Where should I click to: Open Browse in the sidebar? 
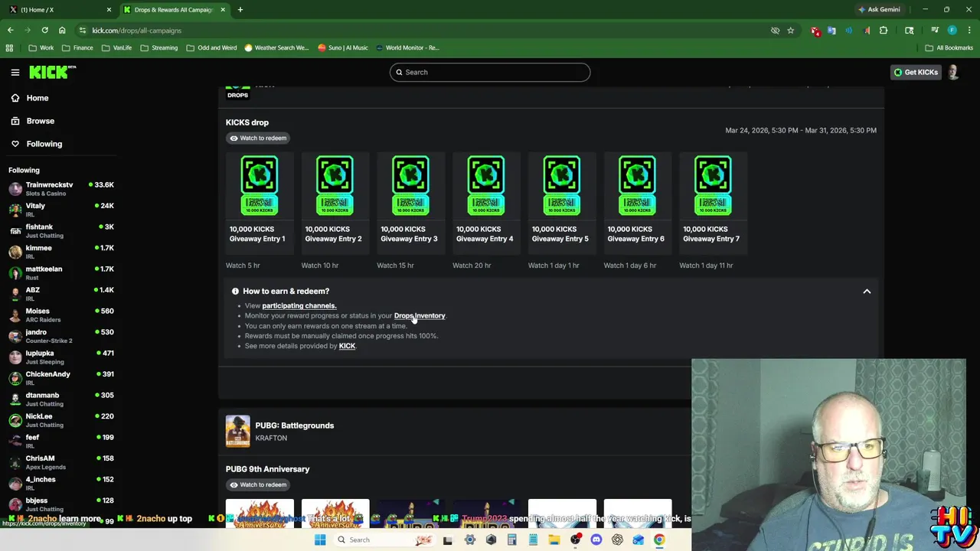pyautogui.click(x=33, y=121)
